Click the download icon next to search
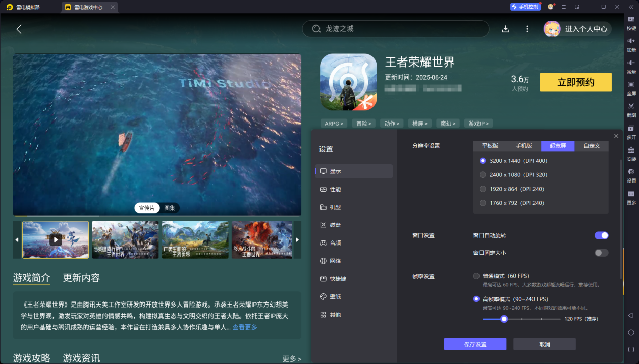This screenshot has width=639, height=364. [x=505, y=29]
